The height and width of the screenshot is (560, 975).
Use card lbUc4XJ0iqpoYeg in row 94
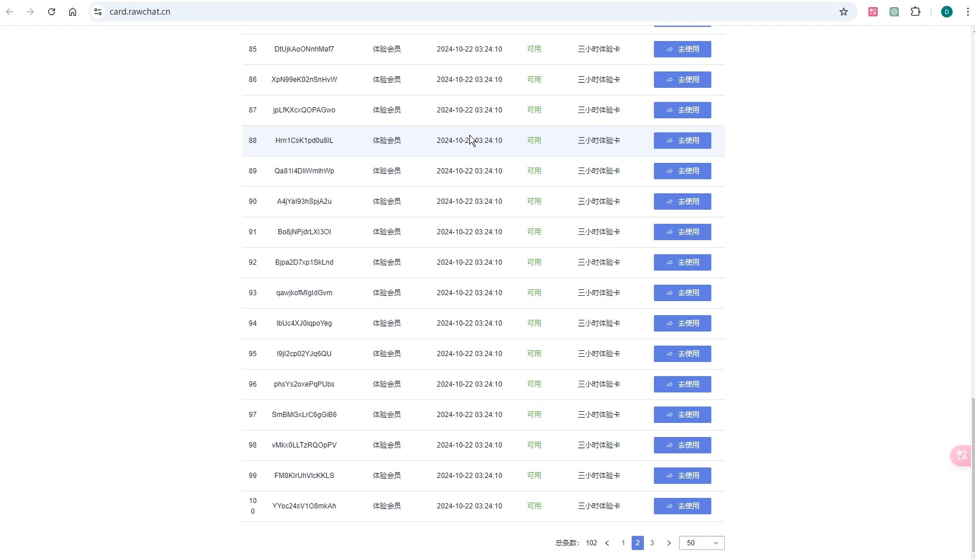tap(683, 323)
